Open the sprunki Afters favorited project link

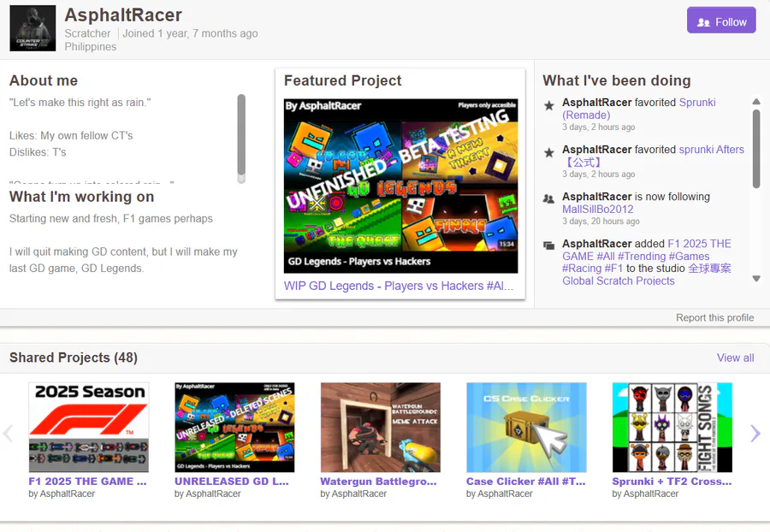click(x=653, y=156)
